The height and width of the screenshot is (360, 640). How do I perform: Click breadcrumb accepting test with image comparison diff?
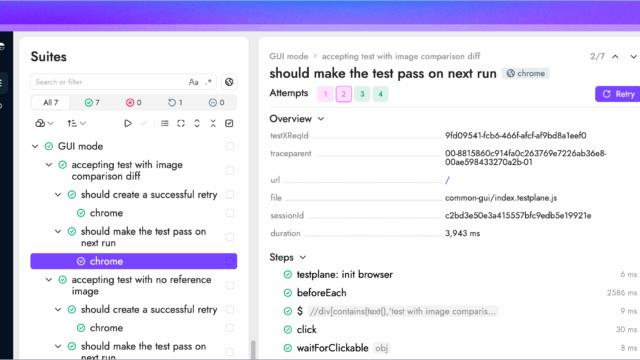tap(401, 56)
